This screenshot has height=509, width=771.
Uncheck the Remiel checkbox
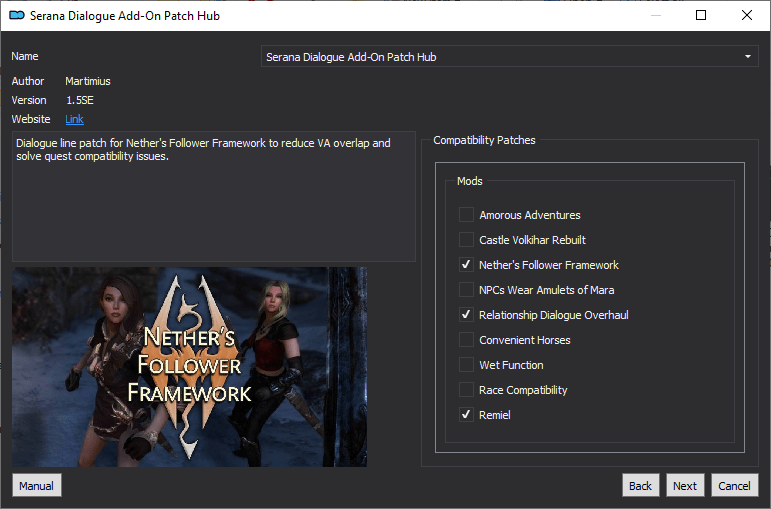click(466, 415)
